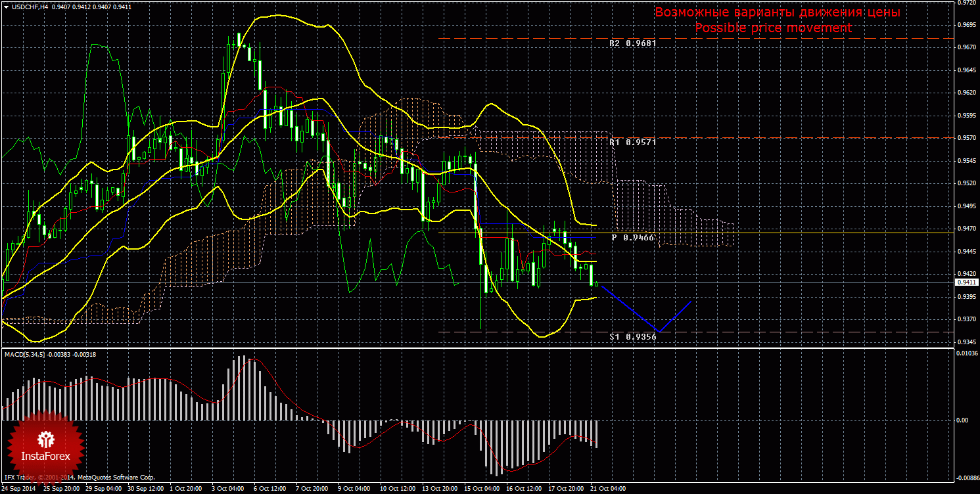Click the '13 Oct 20:00' time axis label
980x494 pixels.
click(441, 489)
